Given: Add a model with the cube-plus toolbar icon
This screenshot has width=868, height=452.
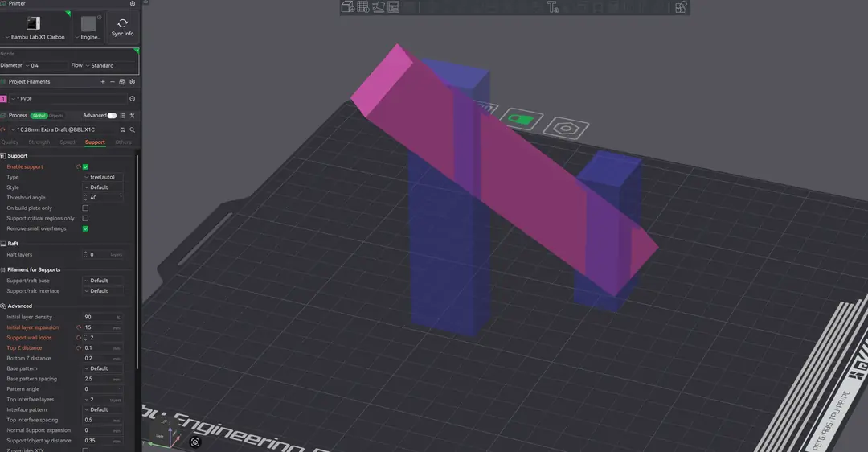Looking at the screenshot, I should [348, 6].
